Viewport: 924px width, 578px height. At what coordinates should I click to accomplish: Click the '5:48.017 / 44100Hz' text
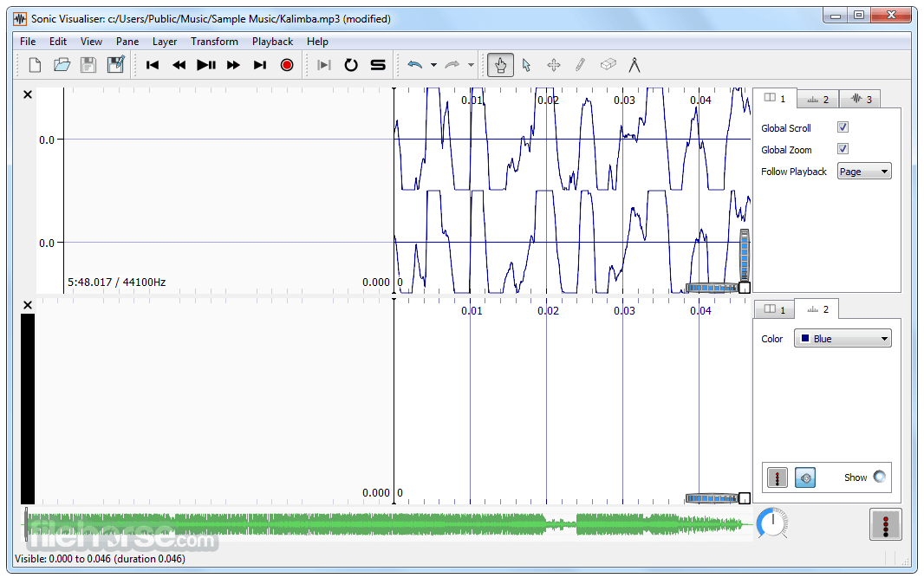(117, 283)
